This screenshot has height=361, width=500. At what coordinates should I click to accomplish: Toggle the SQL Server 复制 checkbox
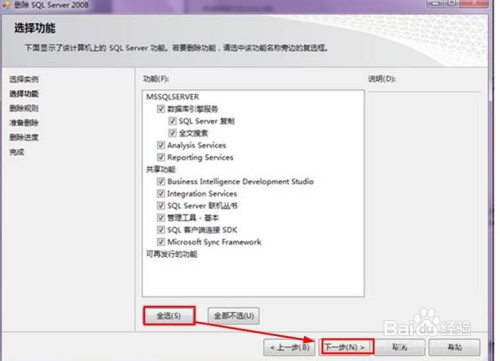coord(172,121)
